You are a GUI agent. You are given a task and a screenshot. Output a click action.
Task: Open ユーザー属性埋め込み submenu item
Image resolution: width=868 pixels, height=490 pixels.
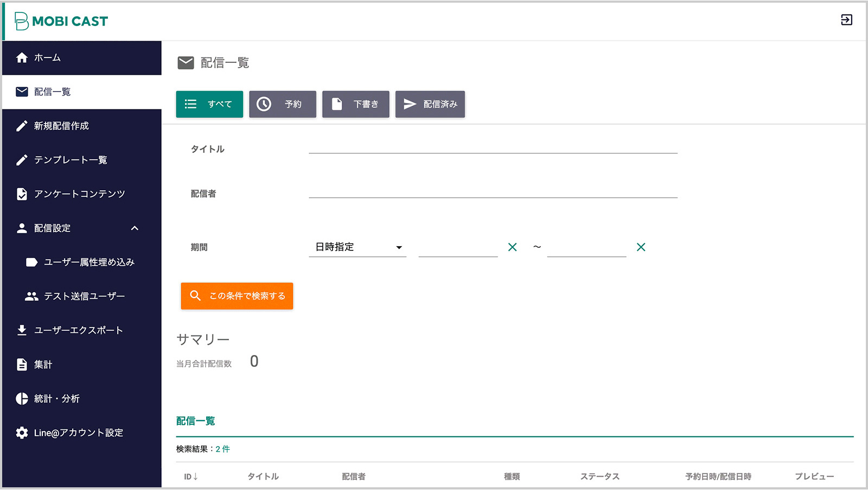coord(82,262)
